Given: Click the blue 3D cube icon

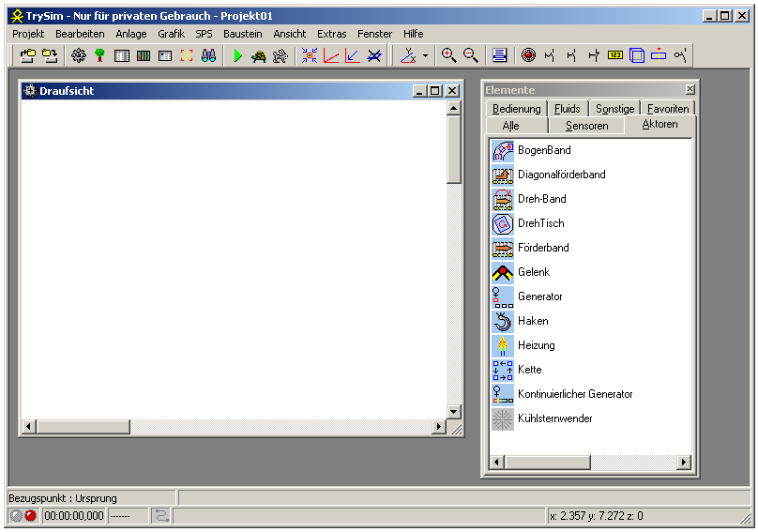Looking at the screenshot, I should coord(637,56).
